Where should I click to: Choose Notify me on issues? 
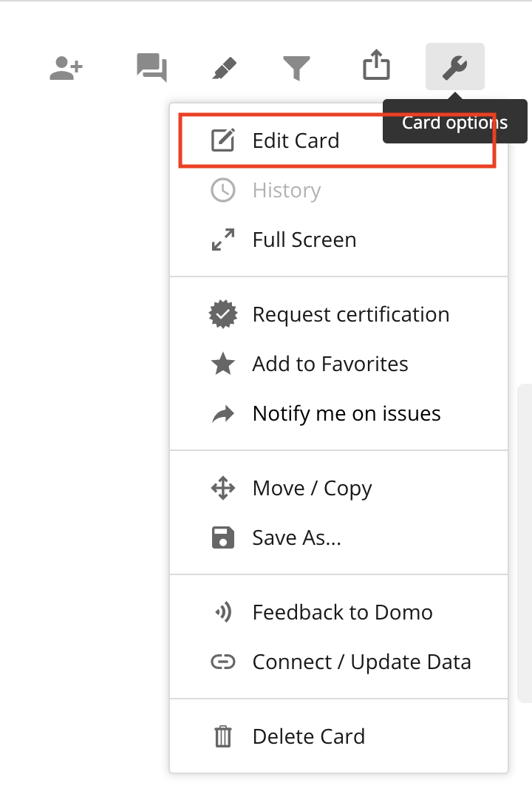[347, 413]
